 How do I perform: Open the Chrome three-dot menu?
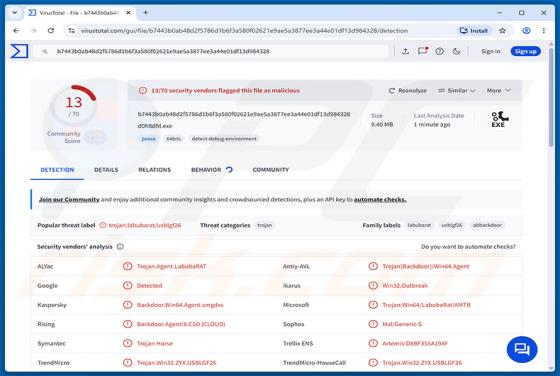point(544,31)
